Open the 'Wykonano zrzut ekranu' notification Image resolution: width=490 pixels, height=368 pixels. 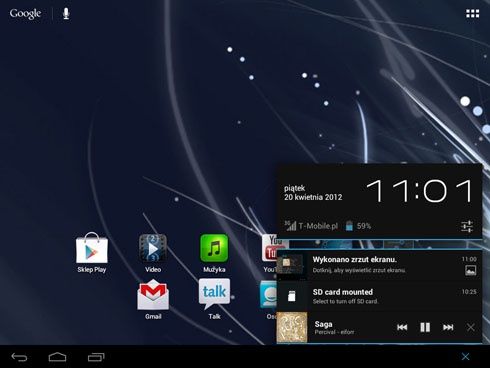(x=380, y=265)
